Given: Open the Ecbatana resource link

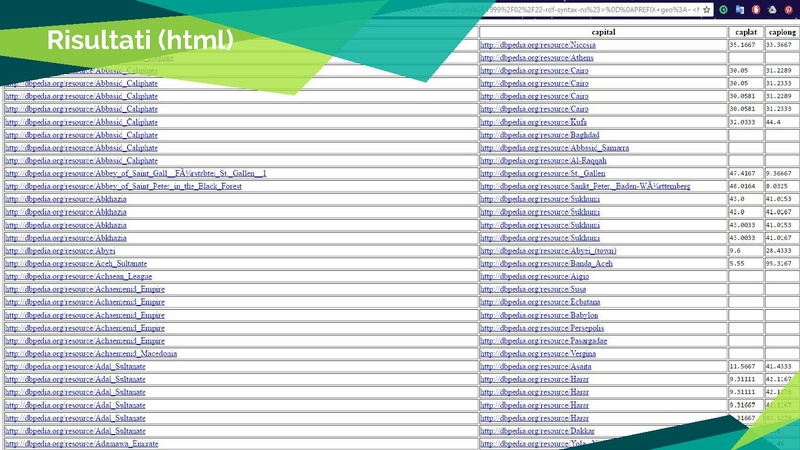Looking at the screenshot, I should (540, 302).
